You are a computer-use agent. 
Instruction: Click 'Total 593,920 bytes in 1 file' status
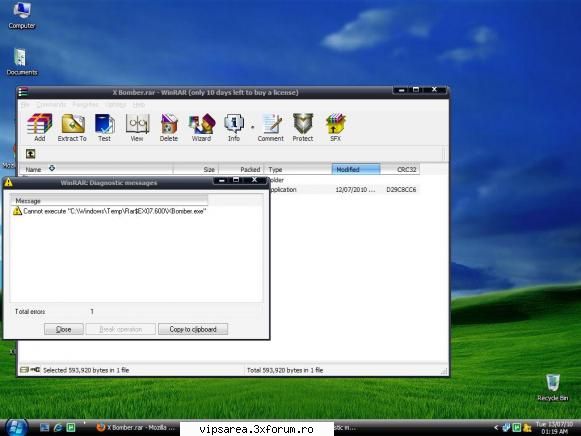point(285,370)
